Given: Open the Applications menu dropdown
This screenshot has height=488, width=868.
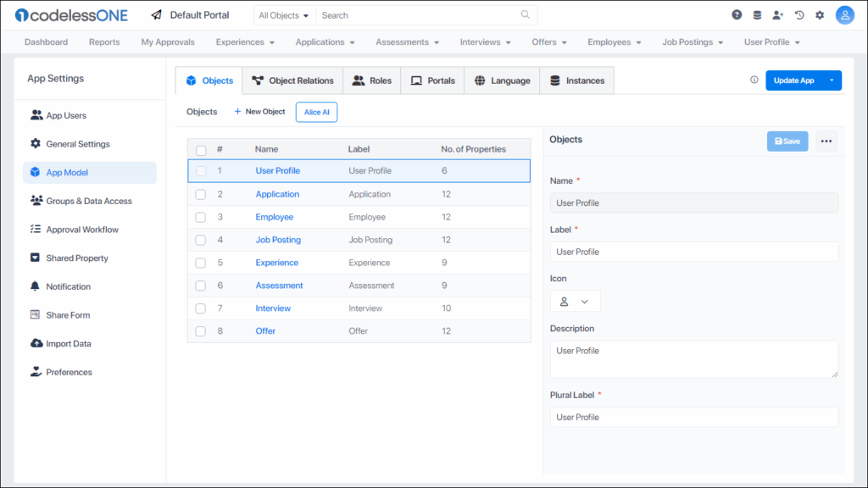Looking at the screenshot, I should 325,42.
